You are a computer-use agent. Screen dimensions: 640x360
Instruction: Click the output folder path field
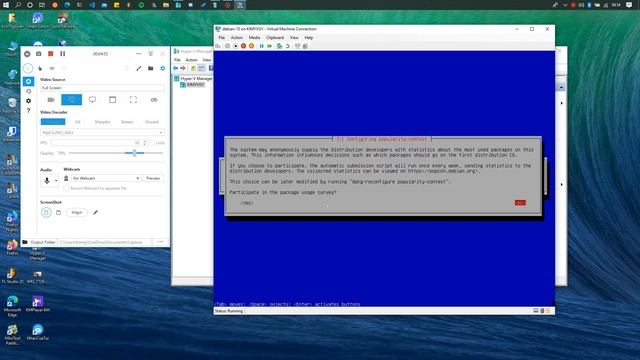(104, 242)
